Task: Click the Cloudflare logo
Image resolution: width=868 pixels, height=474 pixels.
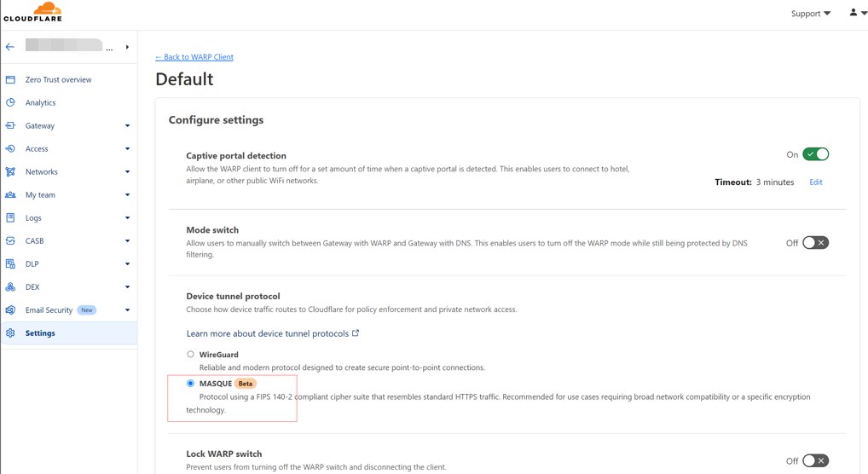Action: point(32,13)
